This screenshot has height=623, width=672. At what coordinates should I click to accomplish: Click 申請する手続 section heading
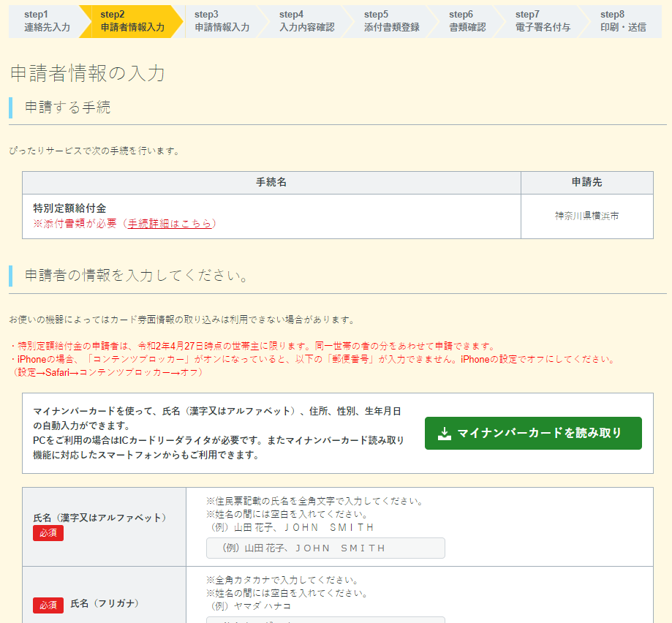(x=68, y=107)
